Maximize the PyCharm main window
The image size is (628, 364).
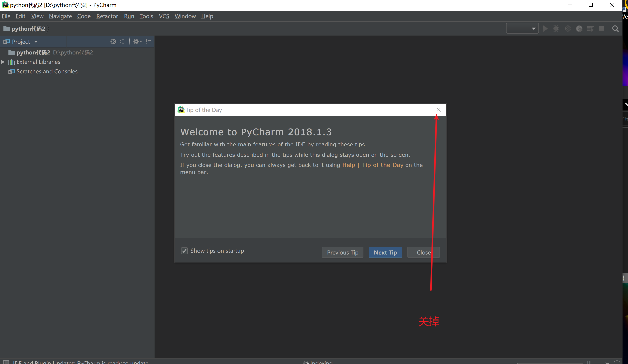coord(591,5)
